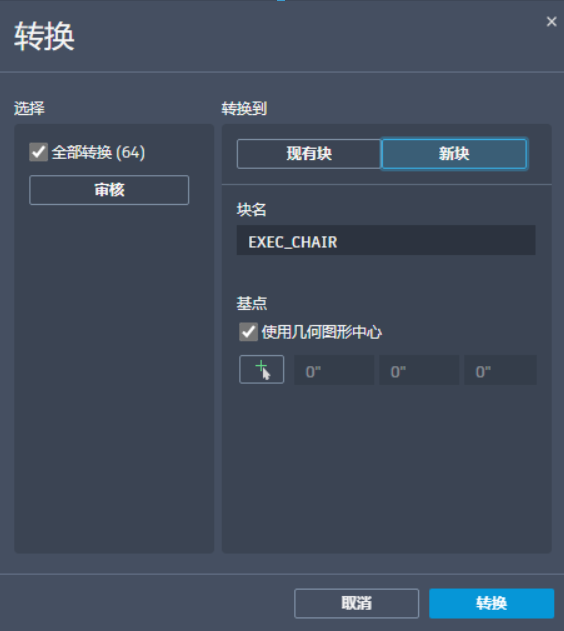Click the 使用几何图形中心 label text
Image resolution: width=564 pixels, height=631 pixels.
(321, 332)
